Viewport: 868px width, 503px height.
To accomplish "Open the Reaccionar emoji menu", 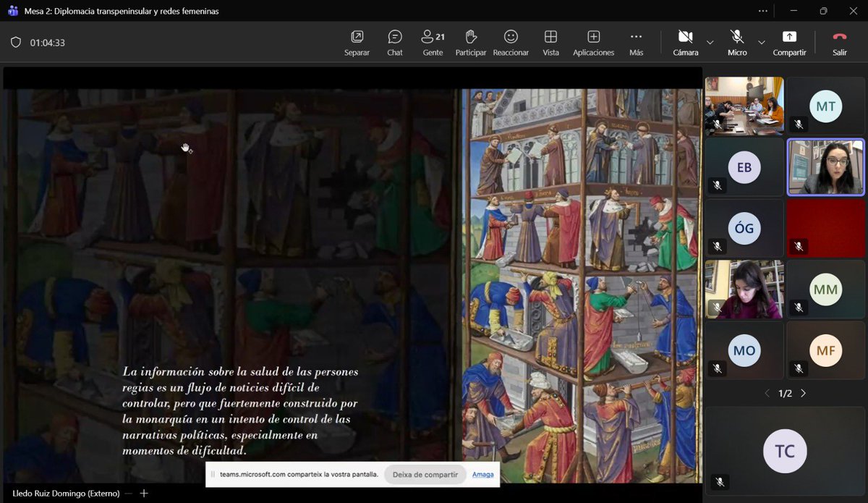I will [511, 43].
